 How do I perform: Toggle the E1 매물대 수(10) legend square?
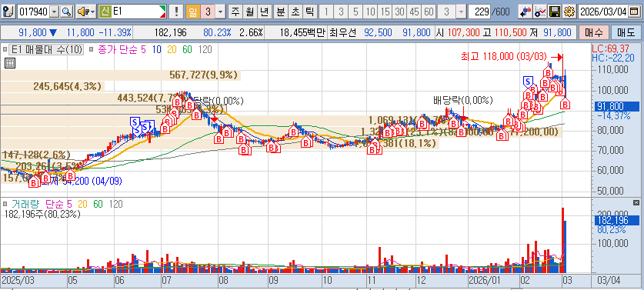pos(5,50)
